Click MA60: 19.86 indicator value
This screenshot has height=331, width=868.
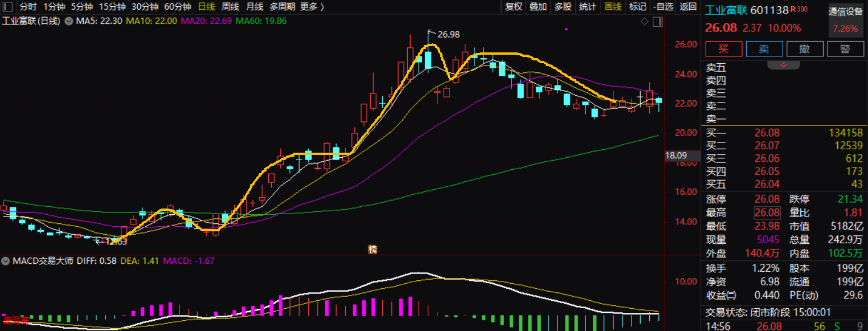pos(261,21)
